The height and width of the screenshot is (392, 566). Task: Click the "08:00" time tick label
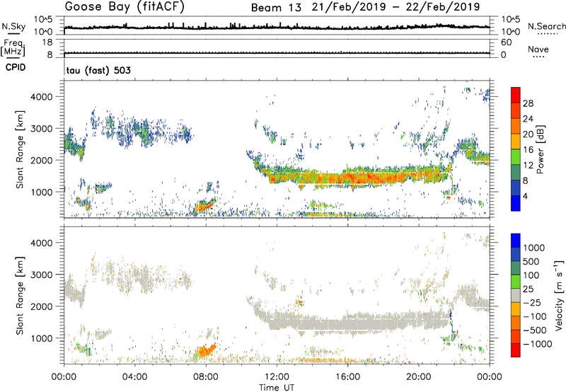[206, 377]
